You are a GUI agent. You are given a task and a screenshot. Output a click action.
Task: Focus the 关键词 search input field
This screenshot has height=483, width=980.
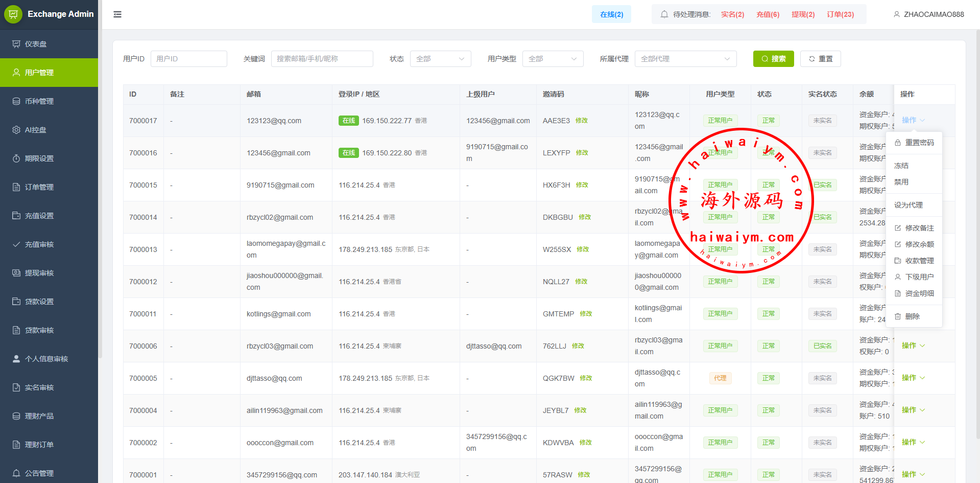(x=322, y=59)
